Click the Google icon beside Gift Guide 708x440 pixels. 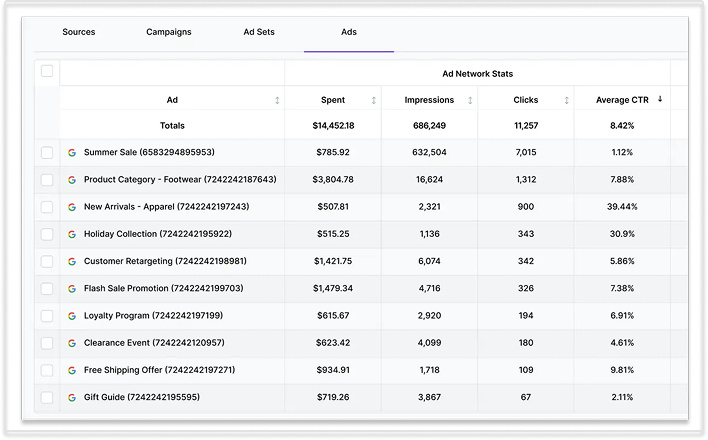[x=72, y=398]
